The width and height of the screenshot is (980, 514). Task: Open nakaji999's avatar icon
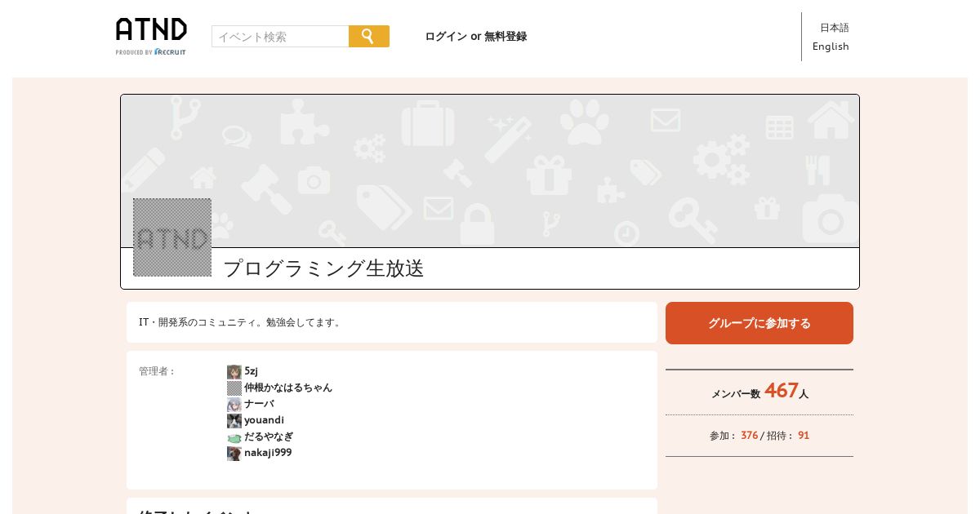click(x=234, y=454)
